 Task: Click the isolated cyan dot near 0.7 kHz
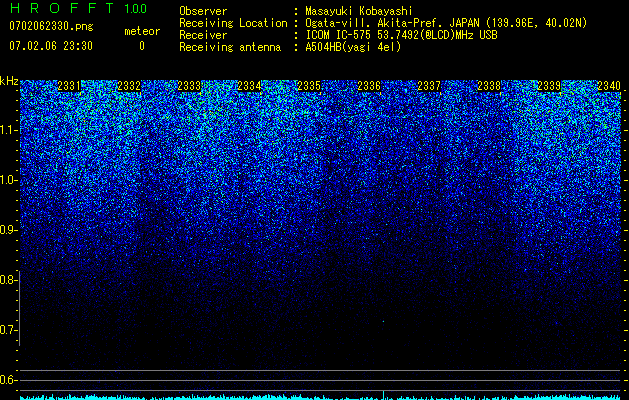click(x=383, y=321)
